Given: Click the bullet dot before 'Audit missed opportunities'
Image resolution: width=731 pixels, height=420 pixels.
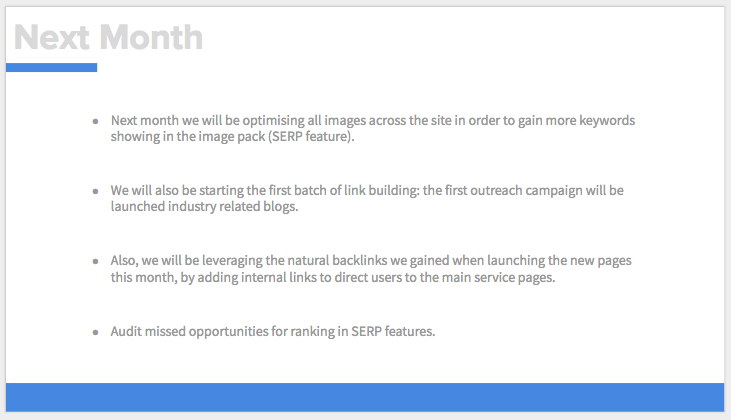Looking at the screenshot, I should coord(96,332).
